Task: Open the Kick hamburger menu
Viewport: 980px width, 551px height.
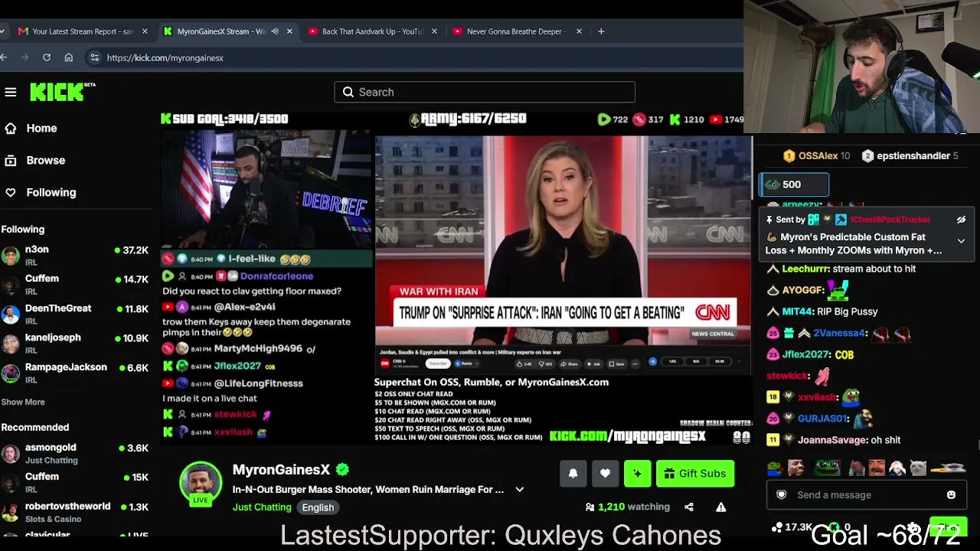Action: click(x=11, y=93)
